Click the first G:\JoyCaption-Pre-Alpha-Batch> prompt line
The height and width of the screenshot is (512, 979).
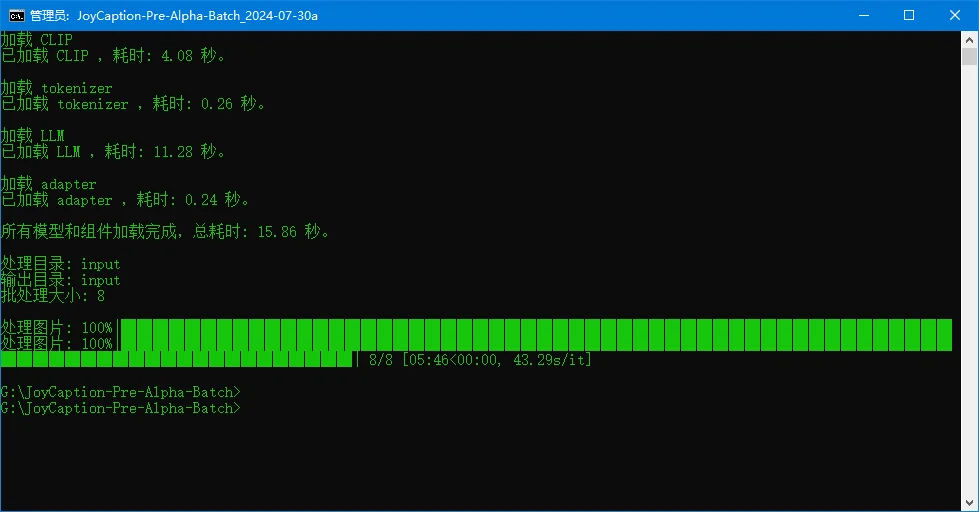(121, 392)
